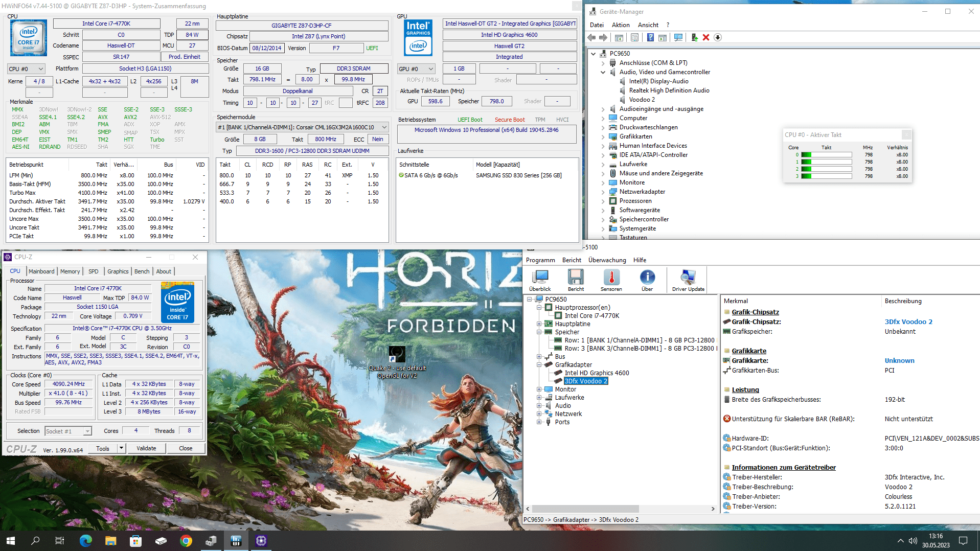Viewport: 980px width, 551px height.
Task: Open the Windows Start menu
Action: pyautogui.click(x=10, y=540)
